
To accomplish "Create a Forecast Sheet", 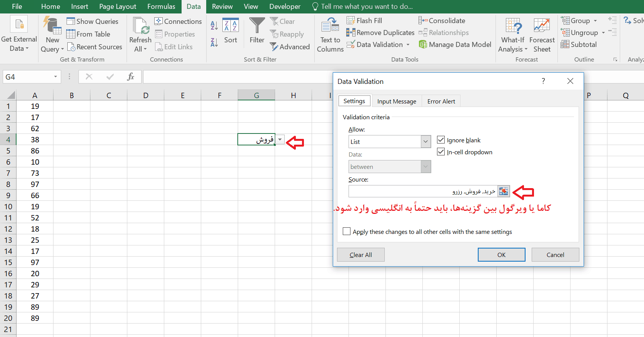I will (542, 35).
